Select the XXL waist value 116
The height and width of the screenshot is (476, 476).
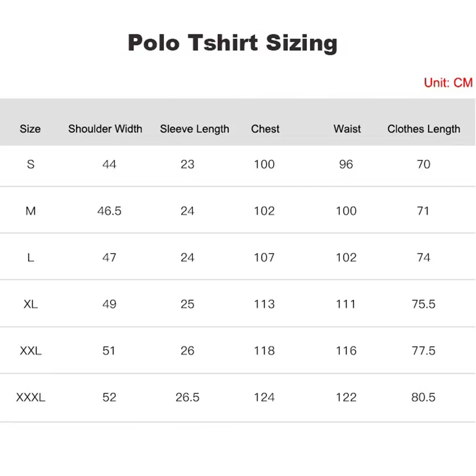pos(346,351)
